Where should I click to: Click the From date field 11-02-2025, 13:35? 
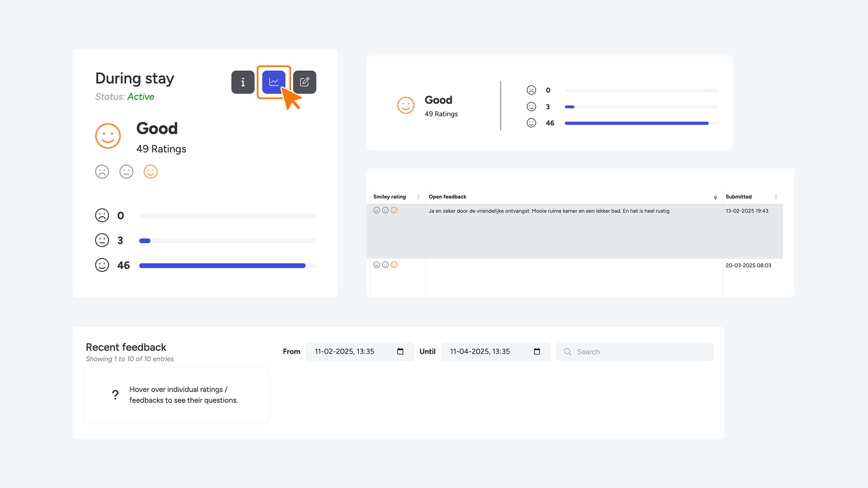tap(360, 352)
